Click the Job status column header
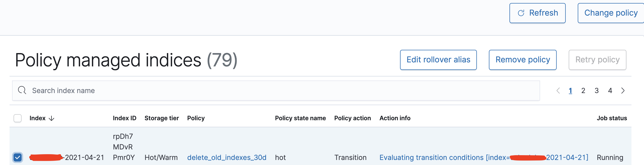Viewport: 644px width, 165px height. click(x=612, y=118)
